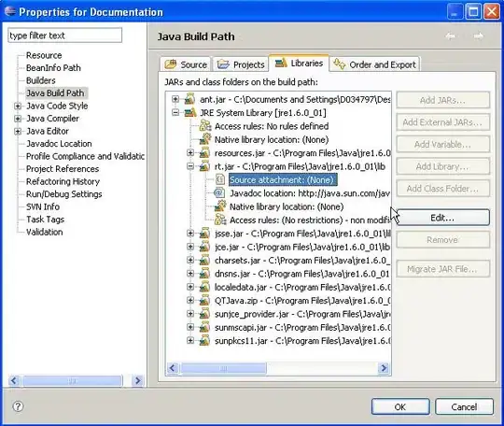This screenshot has width=504, height=426.
Task: Click the Javadoc location @ icon
Action: tap(219, 193)
